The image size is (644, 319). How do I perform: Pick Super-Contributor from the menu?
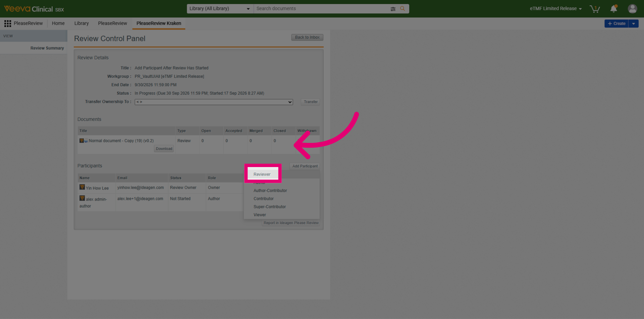pos(270,207)
